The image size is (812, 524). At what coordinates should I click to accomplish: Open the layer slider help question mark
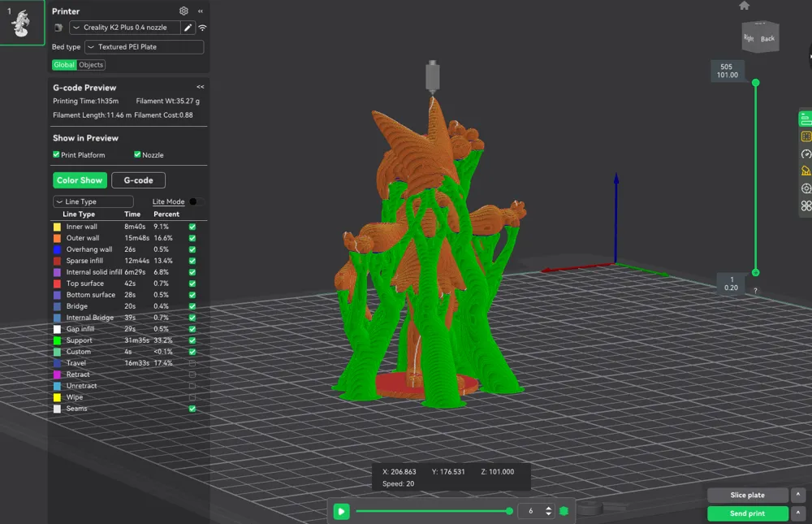(x=755, y=291)
